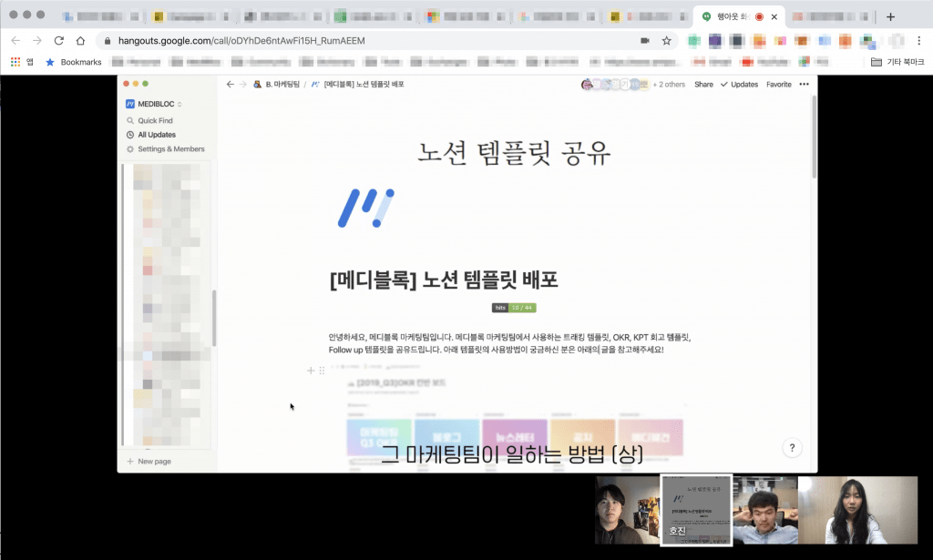This screenshot has height=560, width=933.
Task: Click the camera icon in address bar
Action: pos(644,40)
